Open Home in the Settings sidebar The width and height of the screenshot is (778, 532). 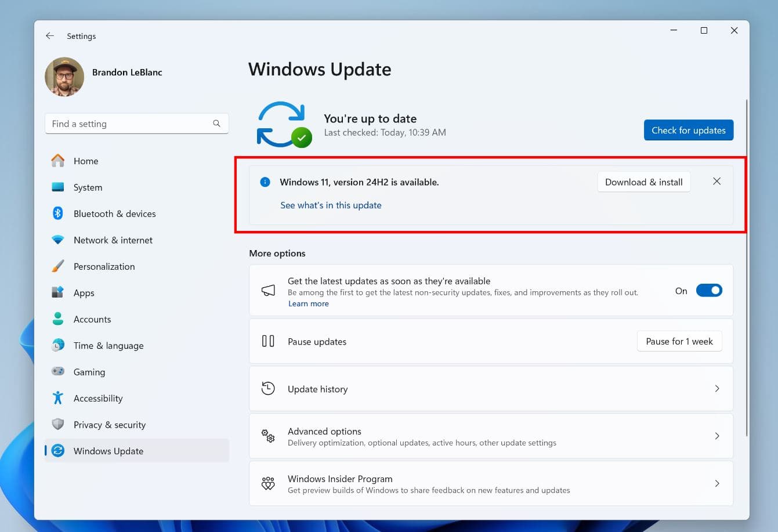(86, 161)
